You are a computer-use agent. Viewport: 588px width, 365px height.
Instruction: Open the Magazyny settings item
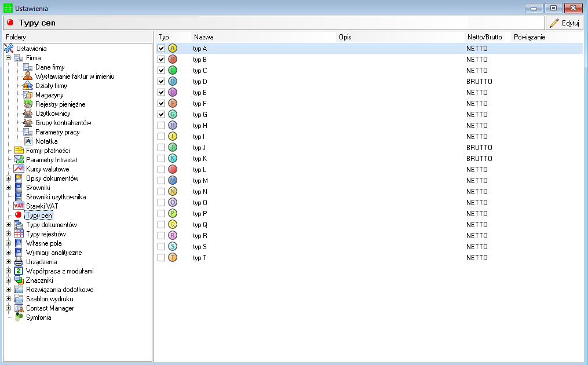tap(49, 95)
